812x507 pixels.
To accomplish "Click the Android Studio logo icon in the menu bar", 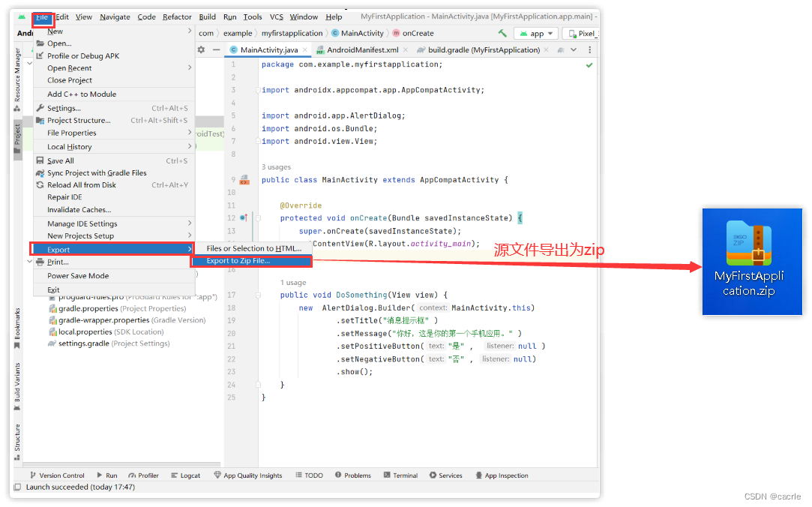I will (21, 17).
